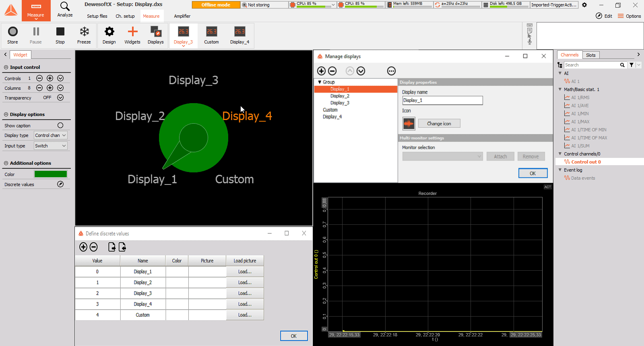This screenshot has width=644, height=346.
Task: Click OK in Manage displays
Action: (x=533, y=173)
